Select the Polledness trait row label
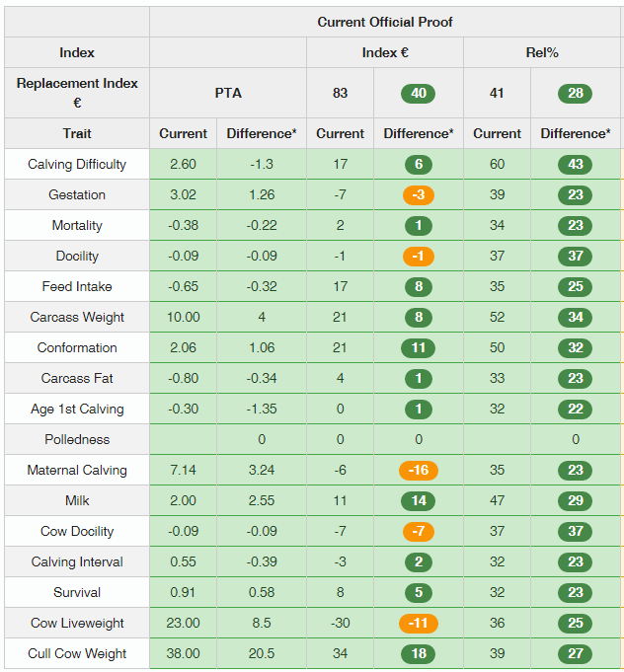The image size is (624, 672). click(77, 439)
